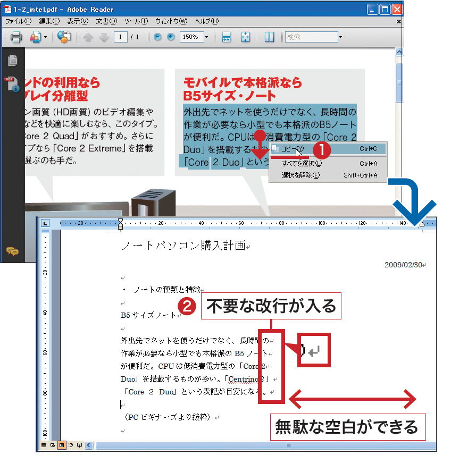476x455 pixels.
Task: Open the 編集(E) menu
Action: click(49, 21)
